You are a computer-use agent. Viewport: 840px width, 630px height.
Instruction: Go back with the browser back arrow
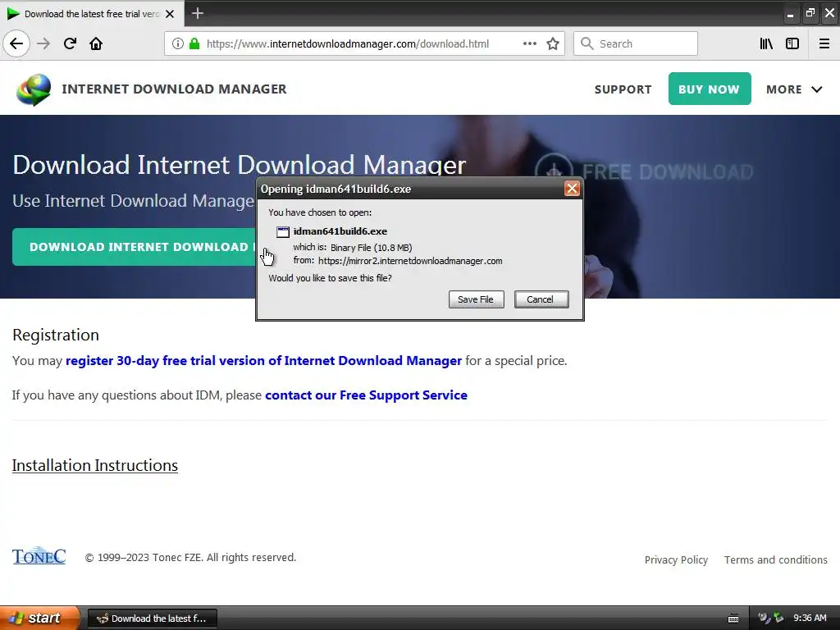point(16,43)
